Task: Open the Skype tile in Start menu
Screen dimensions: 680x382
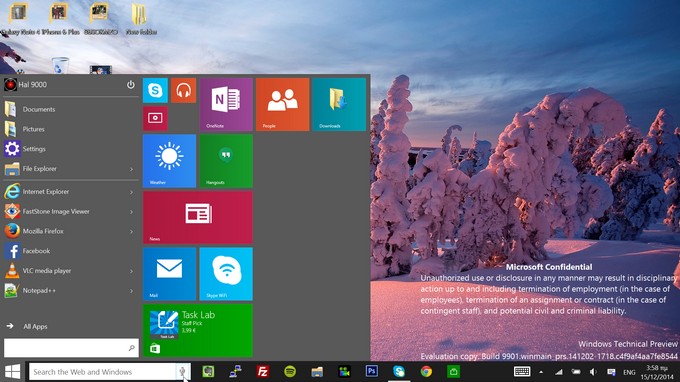Action: point(155,90)
